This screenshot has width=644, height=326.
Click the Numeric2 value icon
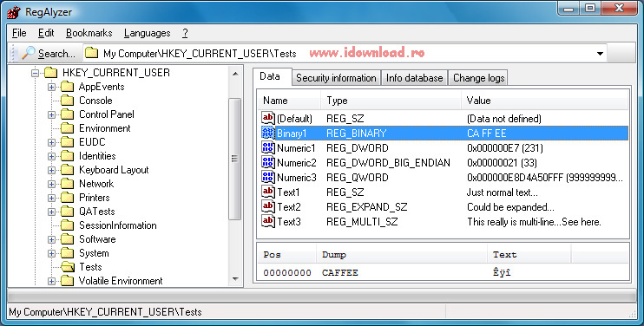268,162
